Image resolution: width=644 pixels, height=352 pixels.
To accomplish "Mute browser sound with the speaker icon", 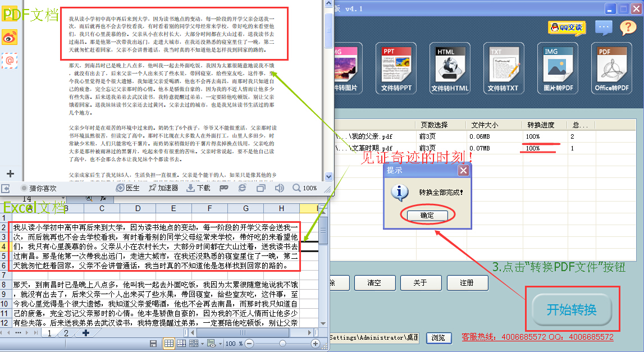I will (279, 188).
